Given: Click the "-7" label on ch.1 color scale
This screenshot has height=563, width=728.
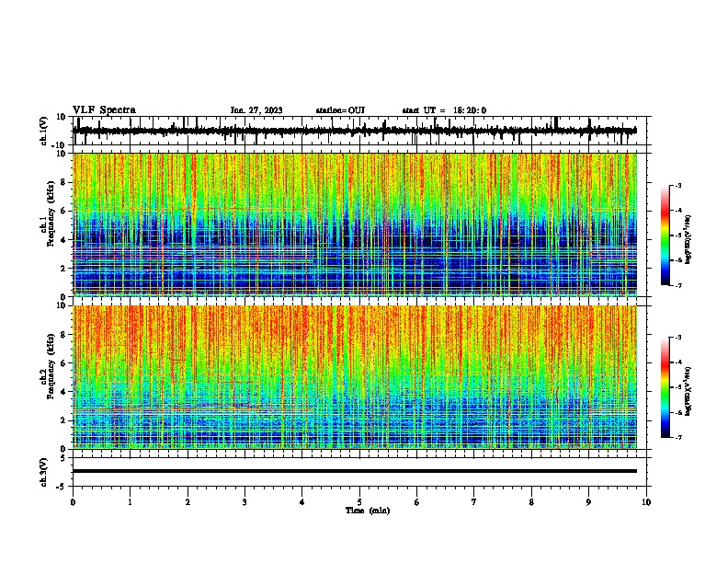Looking at the screenshot, I should (677, 285).
